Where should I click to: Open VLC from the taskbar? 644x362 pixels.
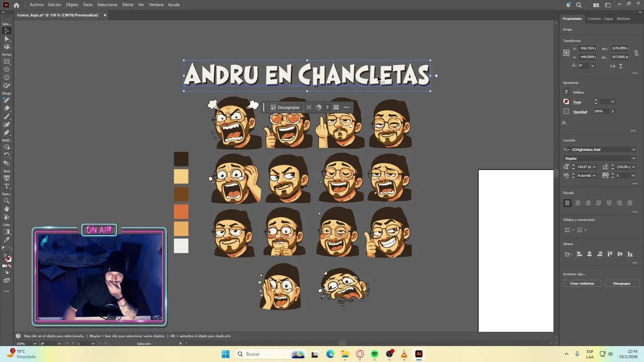point(404,354)
